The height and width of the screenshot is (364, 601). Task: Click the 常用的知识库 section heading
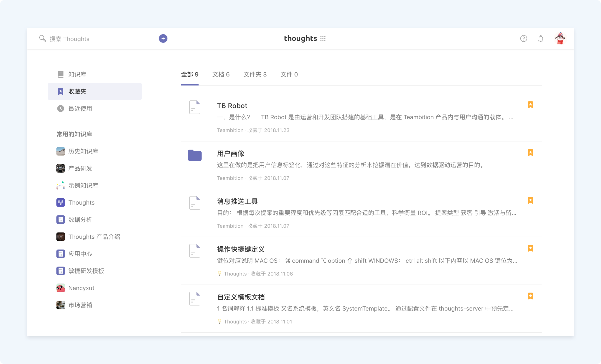[x=74, y=134]
